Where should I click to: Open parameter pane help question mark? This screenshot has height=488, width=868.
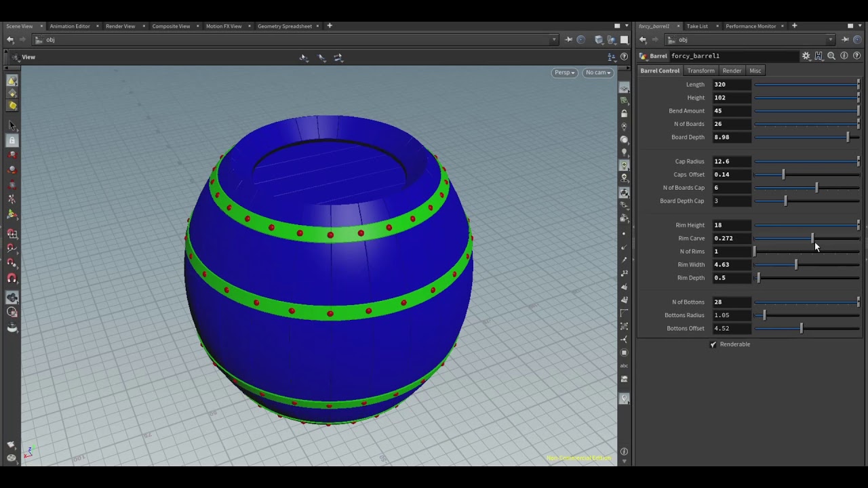pos(856,56)
